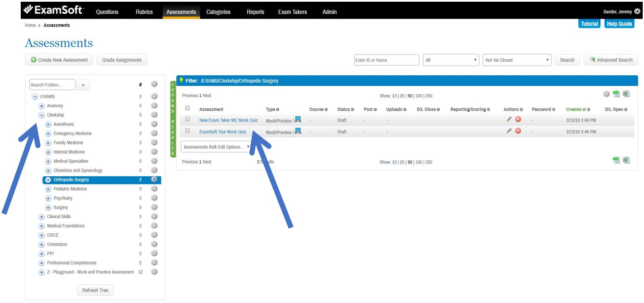Click in the Search Folders field

coord(52,85)
